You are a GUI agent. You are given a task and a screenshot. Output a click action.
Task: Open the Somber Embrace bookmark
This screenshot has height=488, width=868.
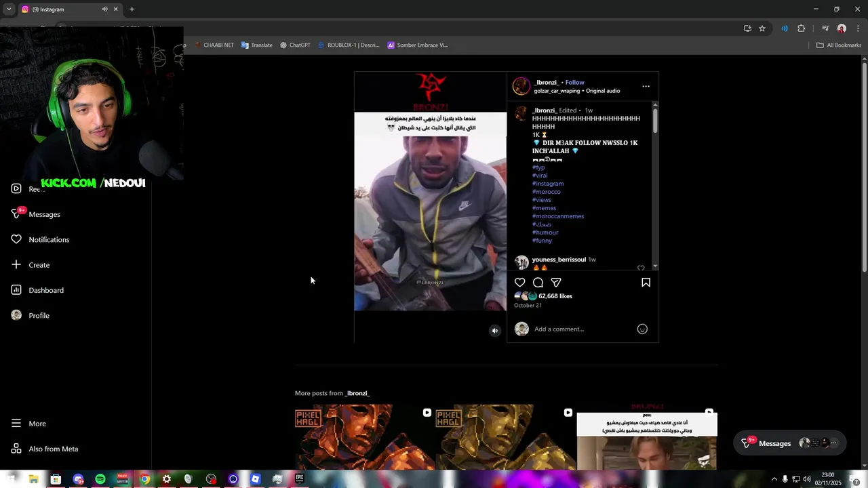click(418, 45)
